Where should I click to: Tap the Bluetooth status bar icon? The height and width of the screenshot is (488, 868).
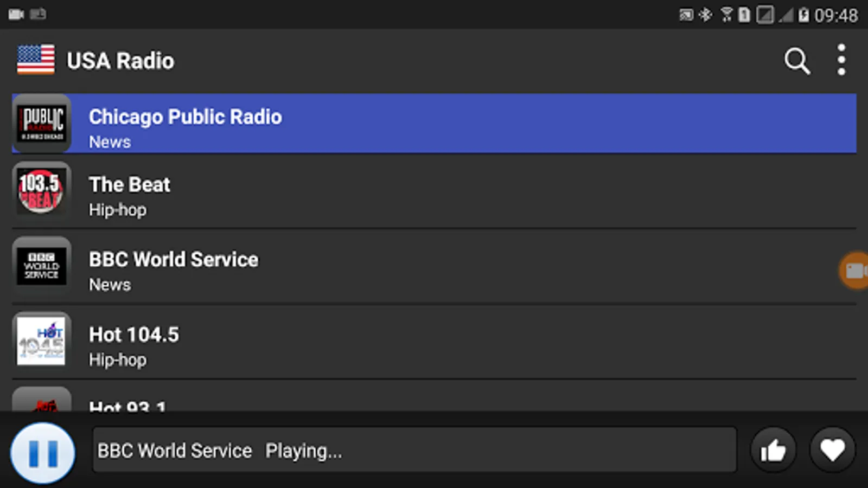(705, 15)
